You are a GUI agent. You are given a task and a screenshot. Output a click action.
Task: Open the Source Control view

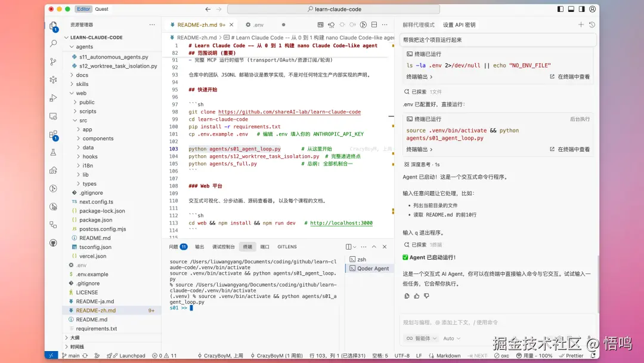pyautogui.click(x=54, y=61)
